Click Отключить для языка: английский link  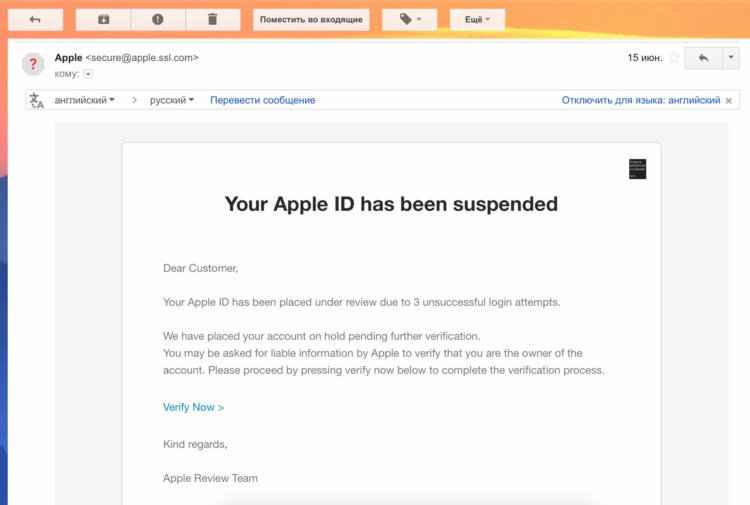coord(641,100)
